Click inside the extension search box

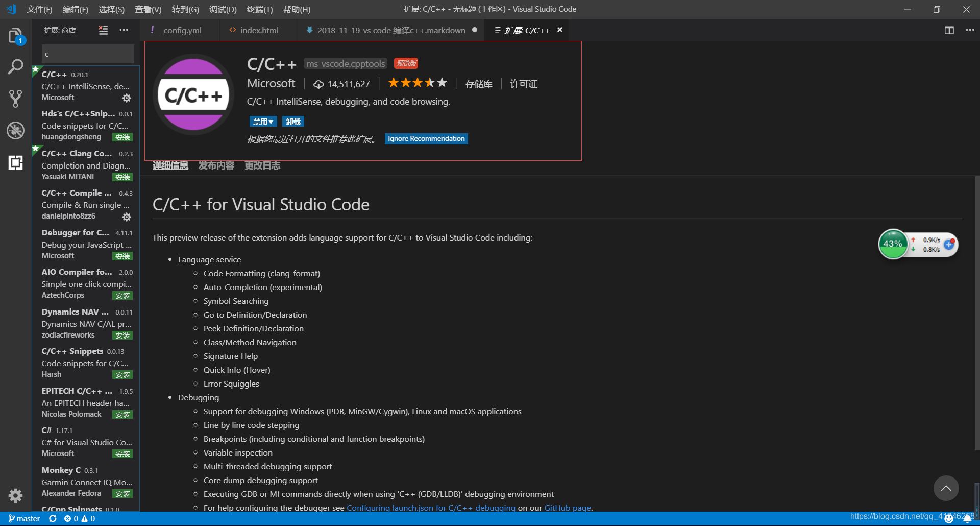tap(87, 54)
